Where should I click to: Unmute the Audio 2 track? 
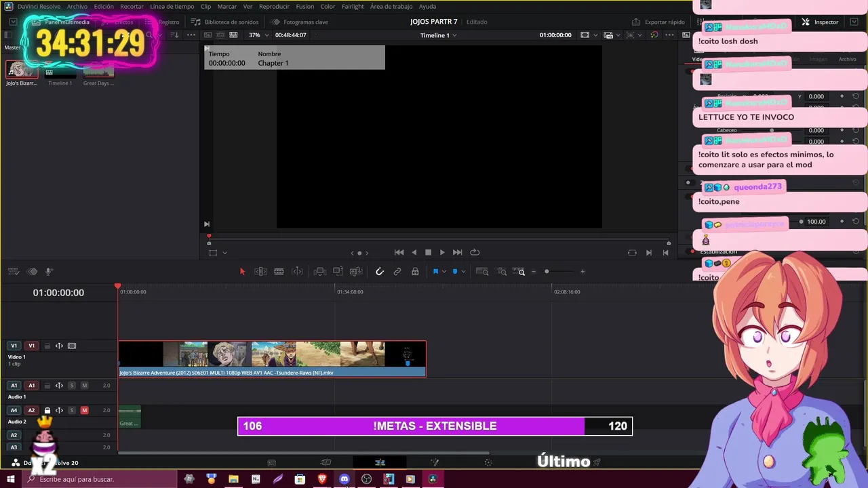tap(84, 410)
